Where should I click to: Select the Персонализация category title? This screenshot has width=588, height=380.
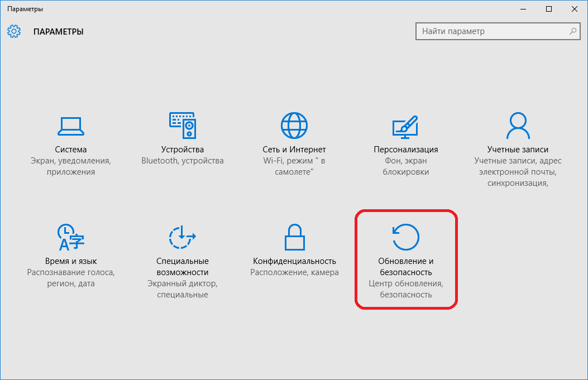pyautogui.click(x=406, y=150)
